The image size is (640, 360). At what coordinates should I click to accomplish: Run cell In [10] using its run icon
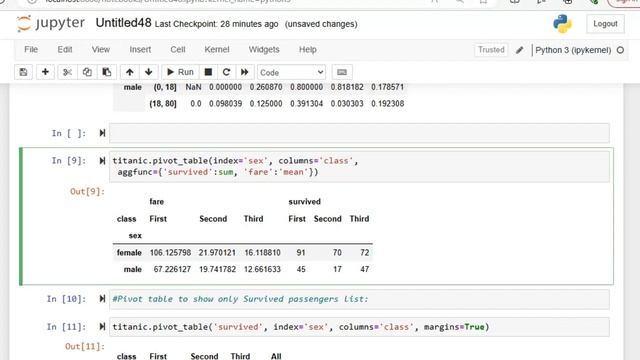[102, 299]
